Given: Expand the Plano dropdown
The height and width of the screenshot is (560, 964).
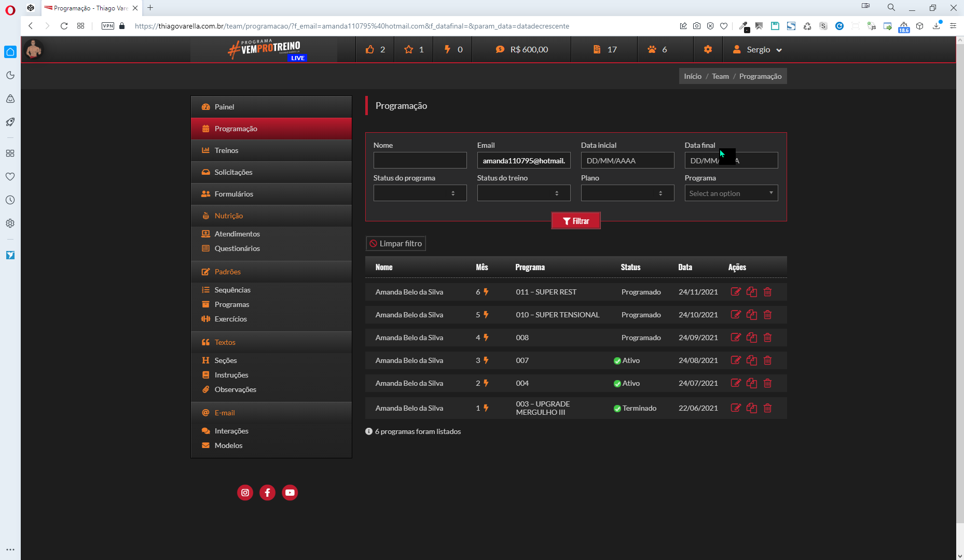Looking at the screenshot, I should [627, 193].
